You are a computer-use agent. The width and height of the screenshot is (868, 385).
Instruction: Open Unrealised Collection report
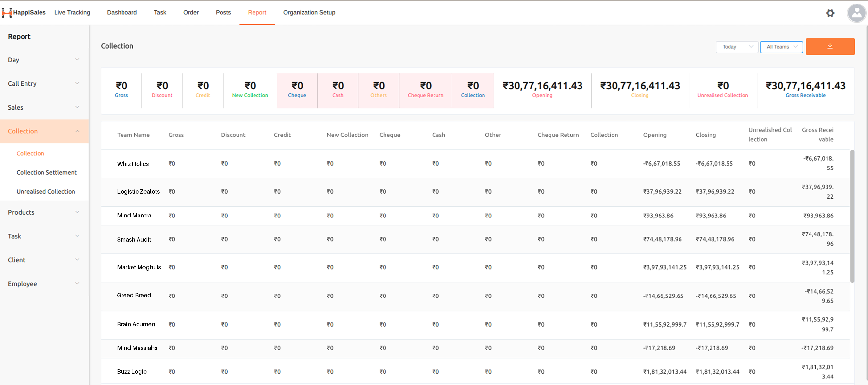(46, 191)
